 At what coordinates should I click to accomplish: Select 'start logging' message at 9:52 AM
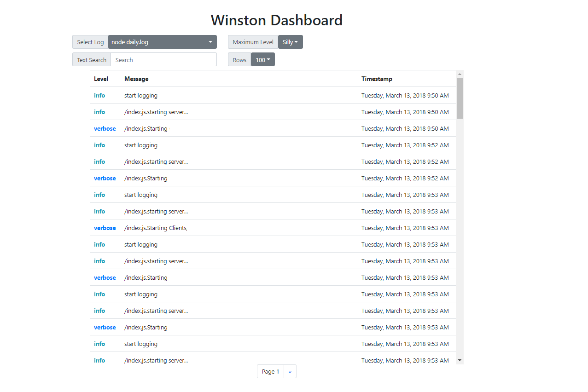[141, 145]
